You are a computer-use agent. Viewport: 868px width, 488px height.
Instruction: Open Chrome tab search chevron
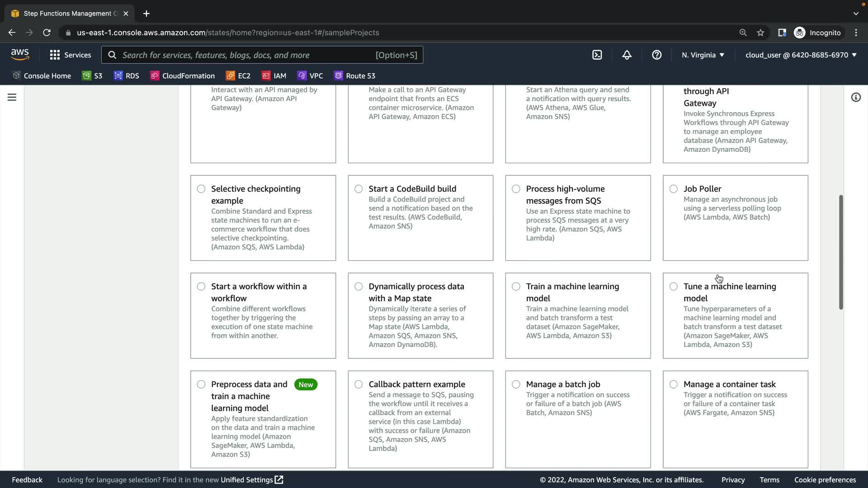point(855,14)
